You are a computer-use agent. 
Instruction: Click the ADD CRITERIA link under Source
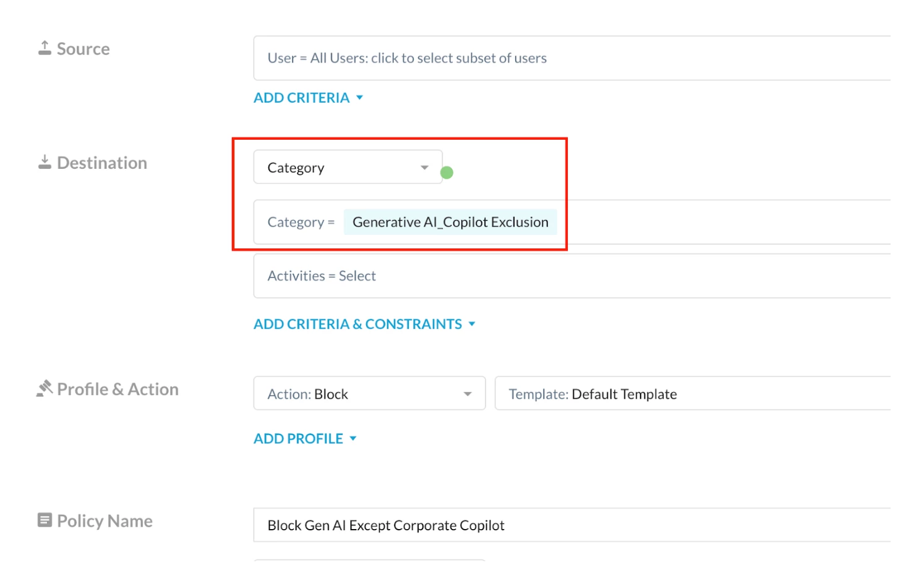(301, 98)
